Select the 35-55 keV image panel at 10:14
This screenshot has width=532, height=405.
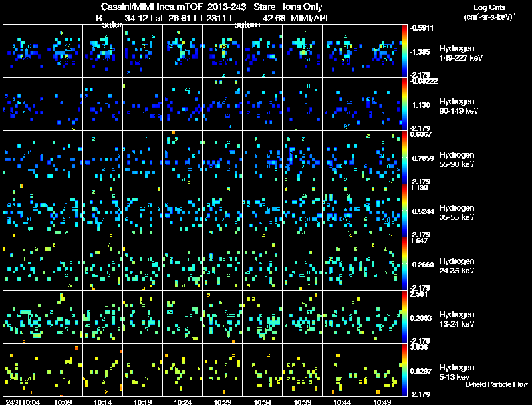103,211
